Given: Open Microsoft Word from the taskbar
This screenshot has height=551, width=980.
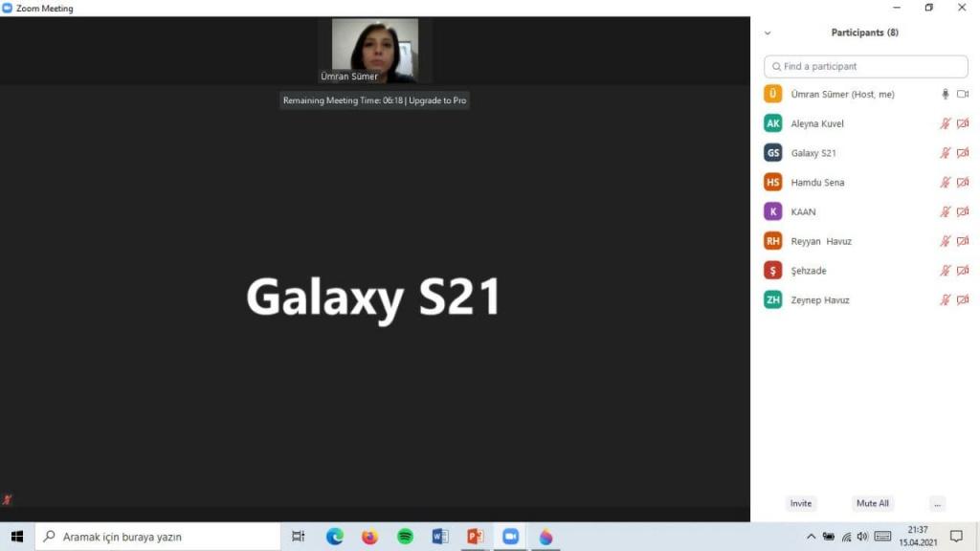Looking at the screenshot, I should point(440,537).
